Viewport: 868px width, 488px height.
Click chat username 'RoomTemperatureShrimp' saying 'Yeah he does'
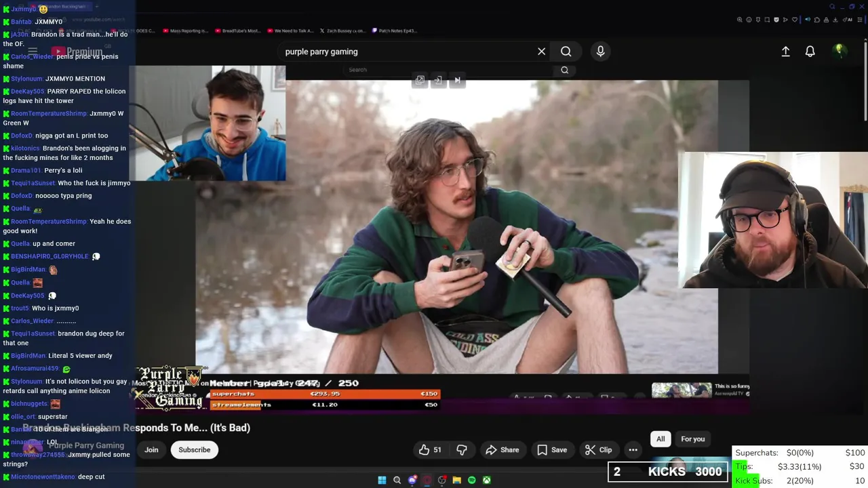(49, 222)
